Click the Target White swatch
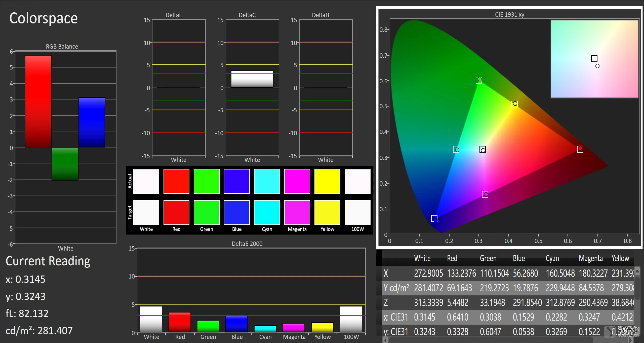Screen dimensions: 644x343 tap(146, 213)
